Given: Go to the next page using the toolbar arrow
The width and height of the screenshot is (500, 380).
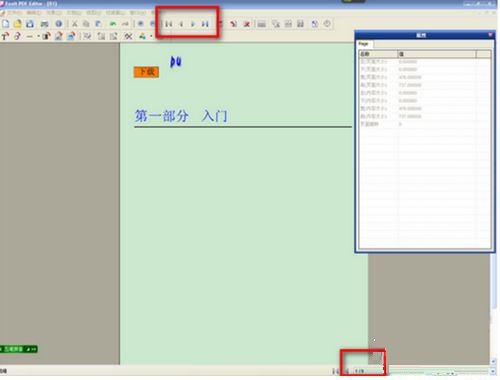Looking at the screenshot, I should 193,24.
